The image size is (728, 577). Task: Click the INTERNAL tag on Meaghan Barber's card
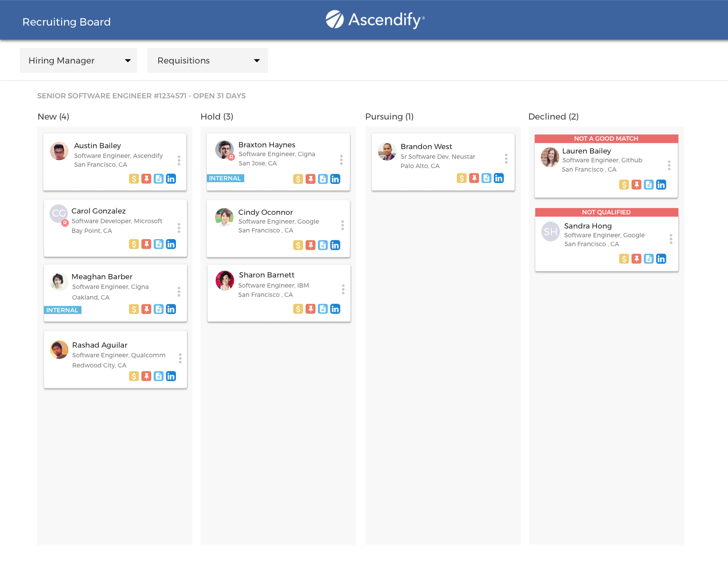[63, 310]
